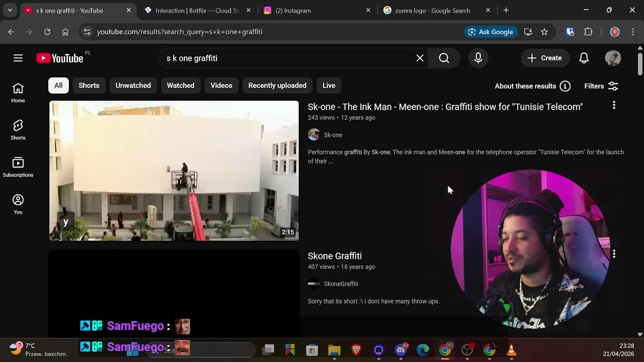644x362 pixels.
Task: Open the YouTube account avatar menu
Action: tap(613, 58)
